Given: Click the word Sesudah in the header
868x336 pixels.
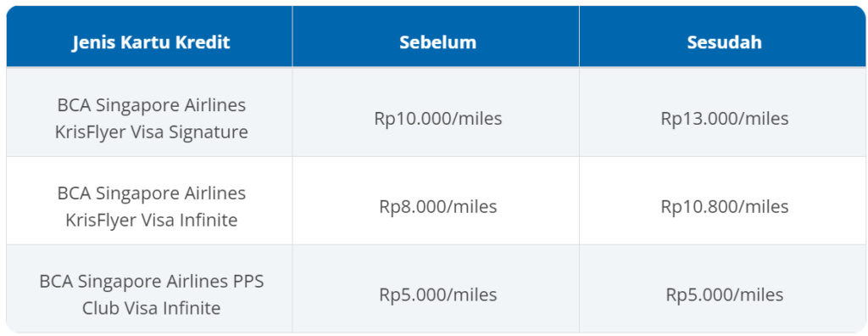Looking at the screenshot, I should point(724,42).
